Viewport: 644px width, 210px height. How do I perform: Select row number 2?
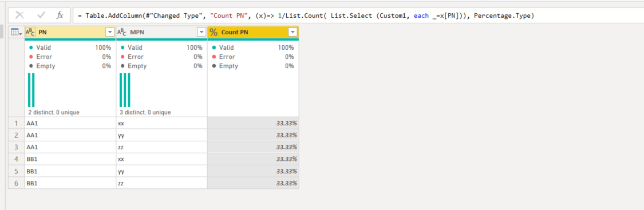click(17, 135)
